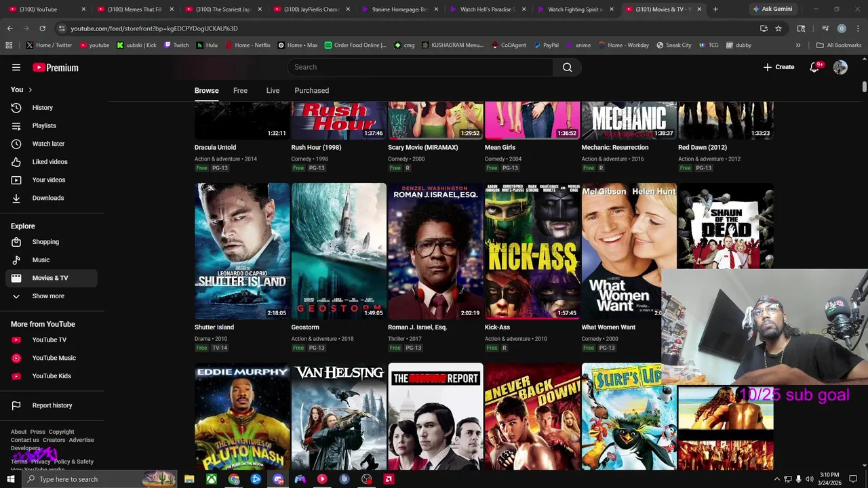This screenshot has width=868, height=488.
Task: Click the Red Dawn (2012) title
Action: pyautogui.click(x=702, y=147)
